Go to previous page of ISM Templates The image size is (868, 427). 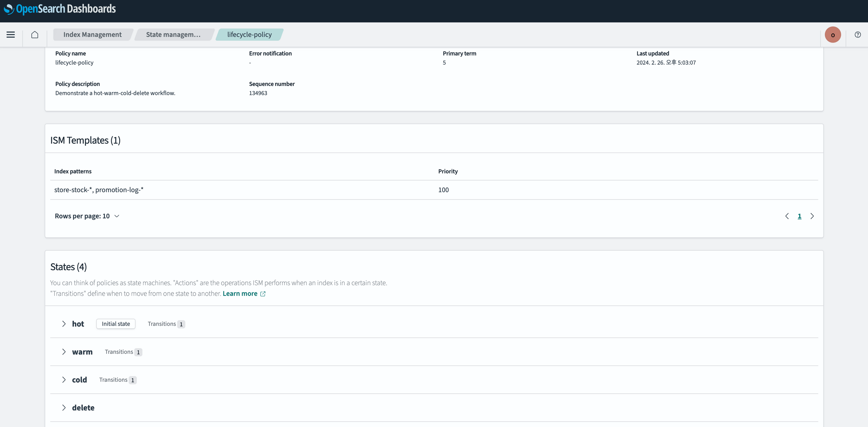[787, 216]
